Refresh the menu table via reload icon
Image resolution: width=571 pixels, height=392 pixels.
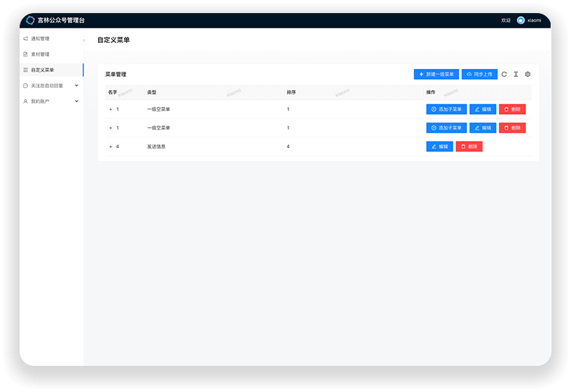coord(504,74)
